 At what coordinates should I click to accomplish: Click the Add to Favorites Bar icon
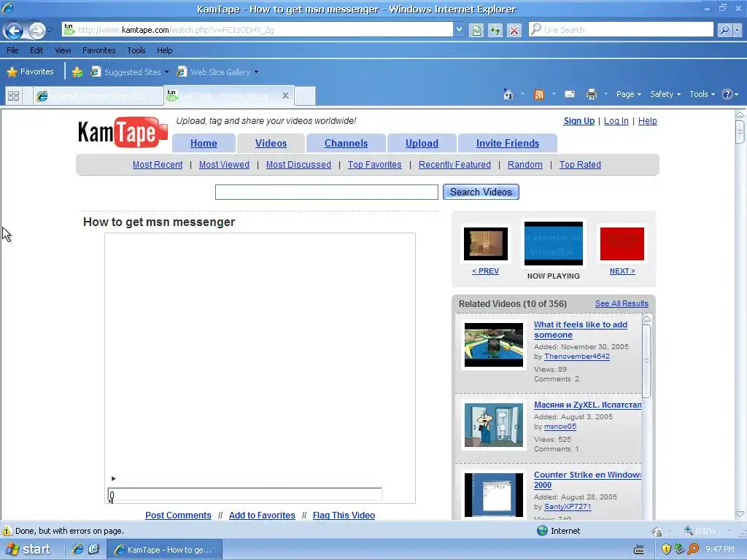pos(77,72)
